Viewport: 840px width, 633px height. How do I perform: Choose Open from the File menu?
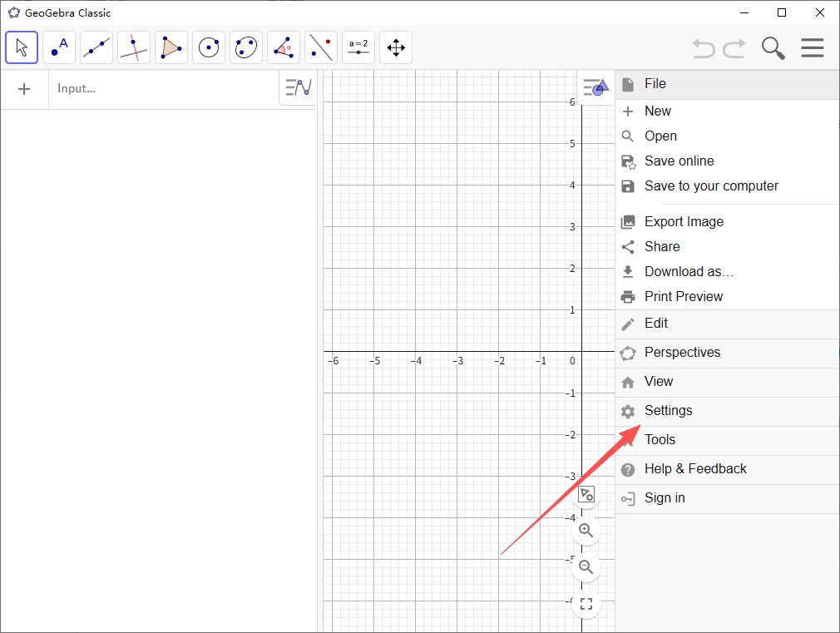pos(728,136)
